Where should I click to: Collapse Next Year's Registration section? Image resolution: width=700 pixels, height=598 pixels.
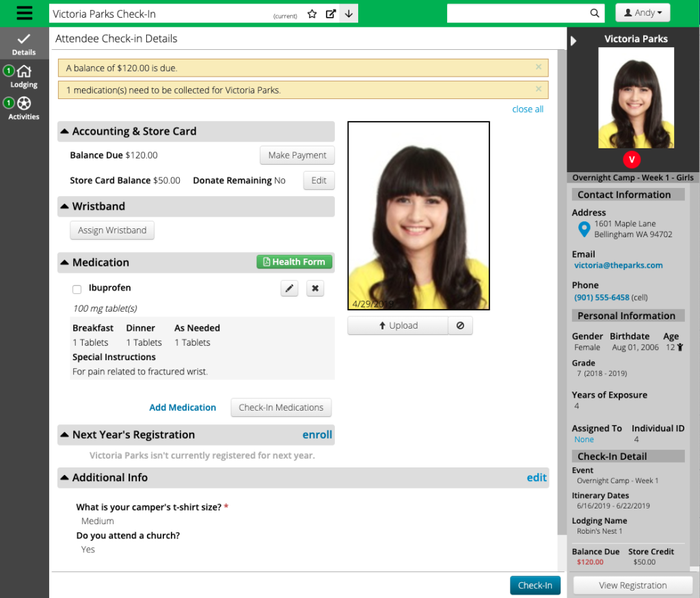pos(64,435)
